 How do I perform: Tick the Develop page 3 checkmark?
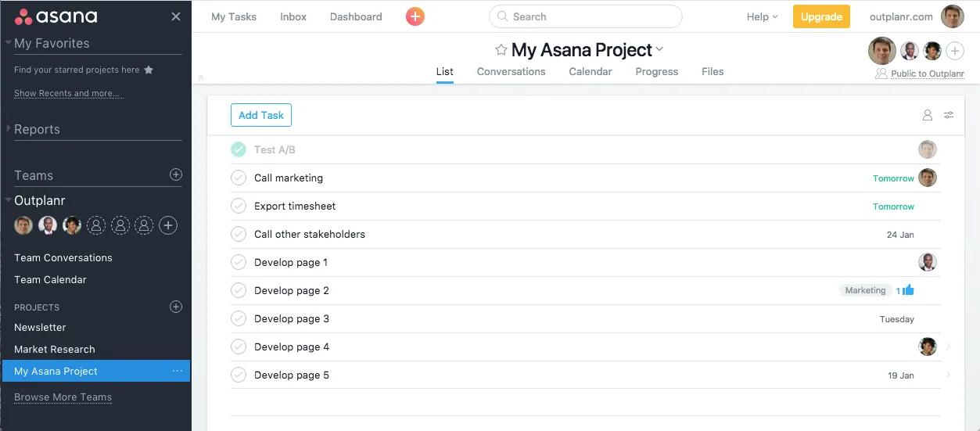click(239, 318)
